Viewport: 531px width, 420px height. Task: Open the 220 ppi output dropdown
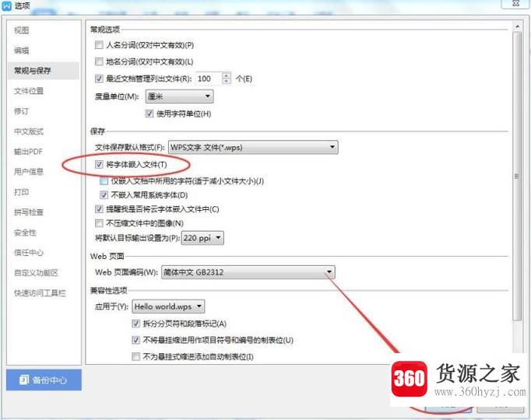tap(202, 238)
